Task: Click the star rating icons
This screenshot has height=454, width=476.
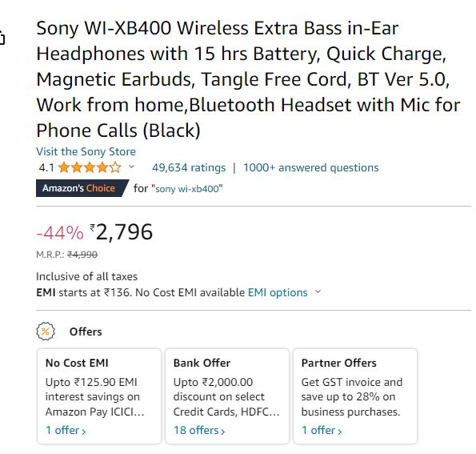Action: click(x=90, y=167)
